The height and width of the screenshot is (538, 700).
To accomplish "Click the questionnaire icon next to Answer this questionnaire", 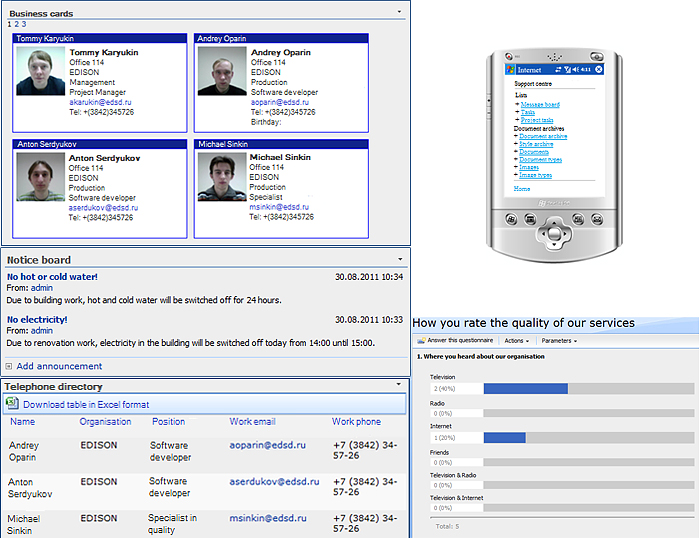I will click(x=421, y=341).
